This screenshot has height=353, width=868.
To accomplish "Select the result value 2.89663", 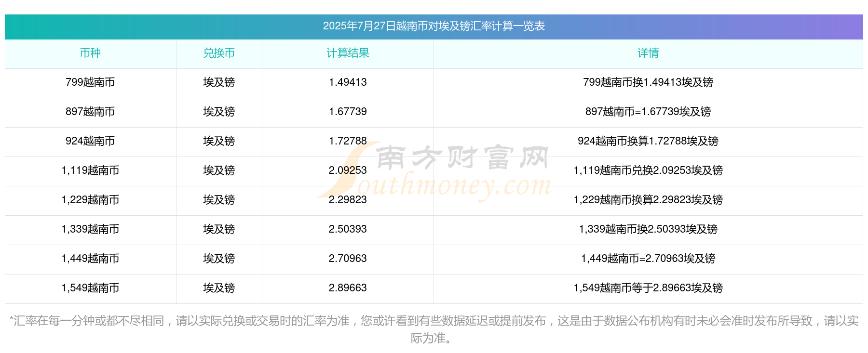I will (x=348, y=288).
